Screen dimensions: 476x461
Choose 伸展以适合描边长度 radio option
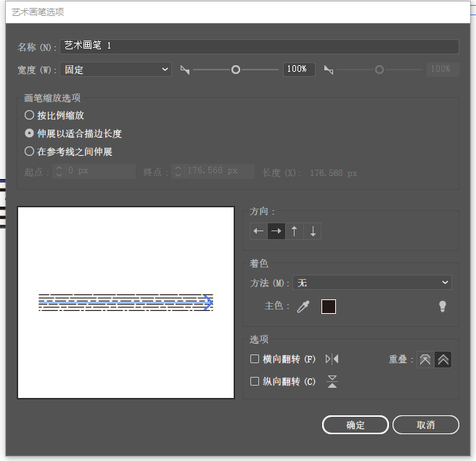29,133
